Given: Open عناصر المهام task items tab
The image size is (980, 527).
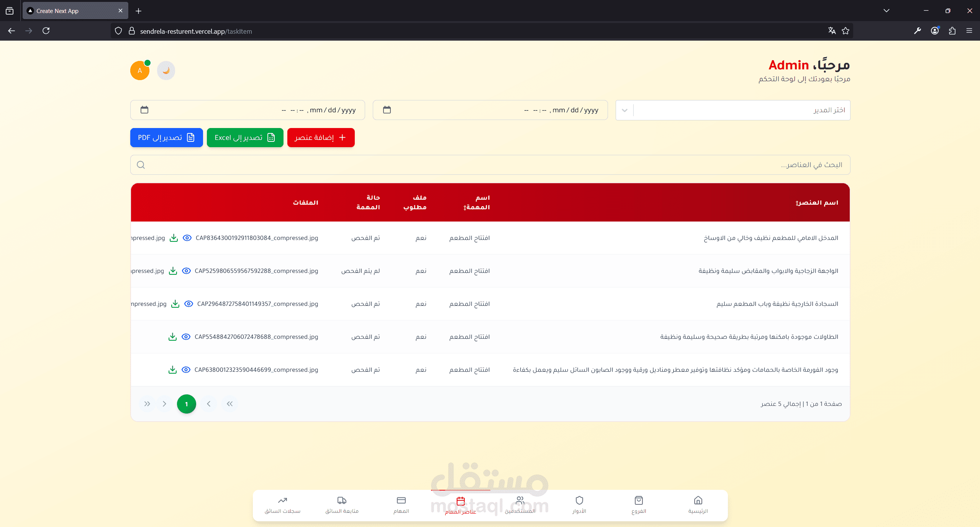Looking at the screenshot, I should pyautogui.click(x=461, y=505).
